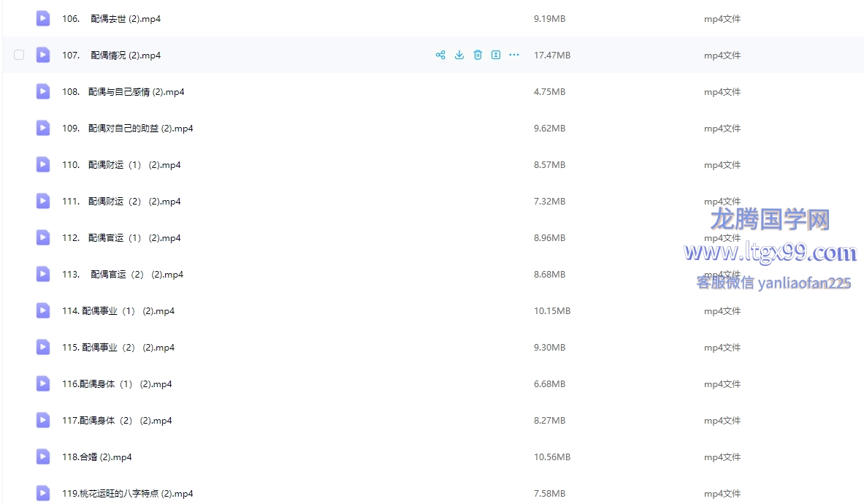Open file 118.合婚 (2).mp4
Image resolution: width=864 pixels, height=504 pixels.
(x=97, y=457)
